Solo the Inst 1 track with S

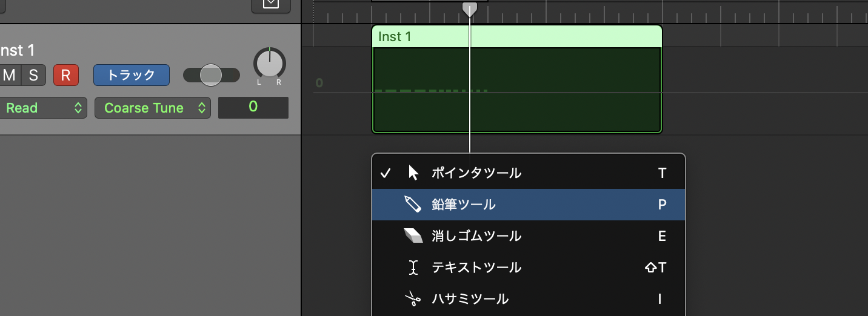tap(33, 75)
